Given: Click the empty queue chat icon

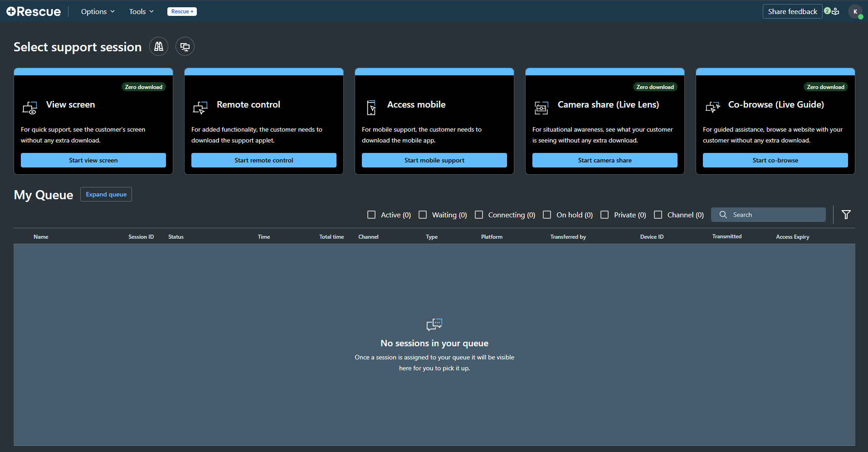Looking at the screenshot, I should [434, 324].
